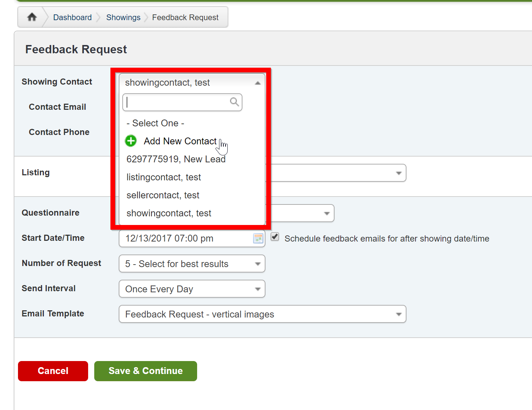Open Dashboard breadcrumb link
Viewport: 532px width, 410px height.
pos(72,17)
